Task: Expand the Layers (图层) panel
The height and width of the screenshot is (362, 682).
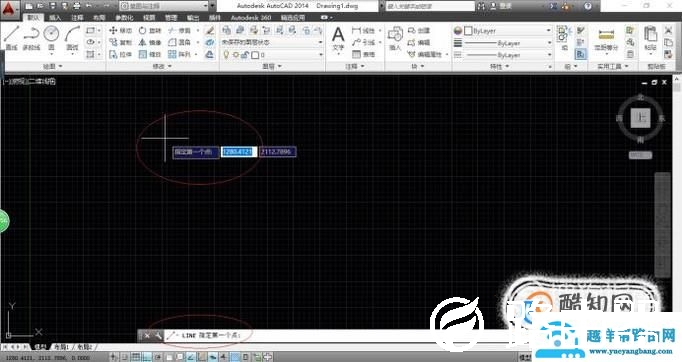Action: click(x=272, y=66)
